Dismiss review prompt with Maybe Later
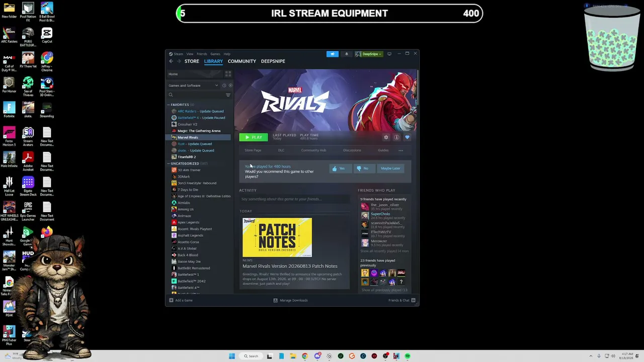Screen dimensions: 644x362 point(390,168)
